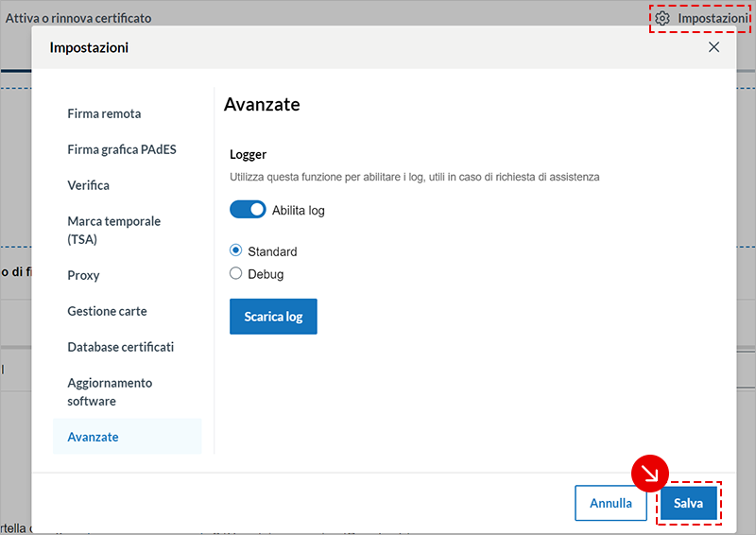The height and width of the screenshot is (535, 756).
Task: Open Aggiornamento software settings
Action: pyautogui.click(x=110, y=391)
